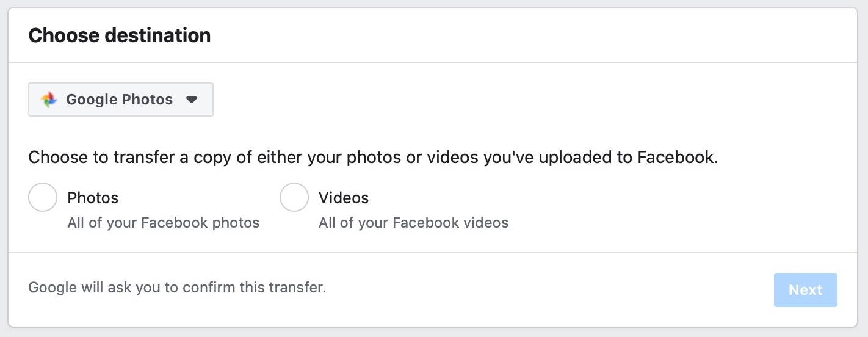Select the Photos radio button
The height and width of the screenshot is (337, 868).
click(x=43, y=197)
